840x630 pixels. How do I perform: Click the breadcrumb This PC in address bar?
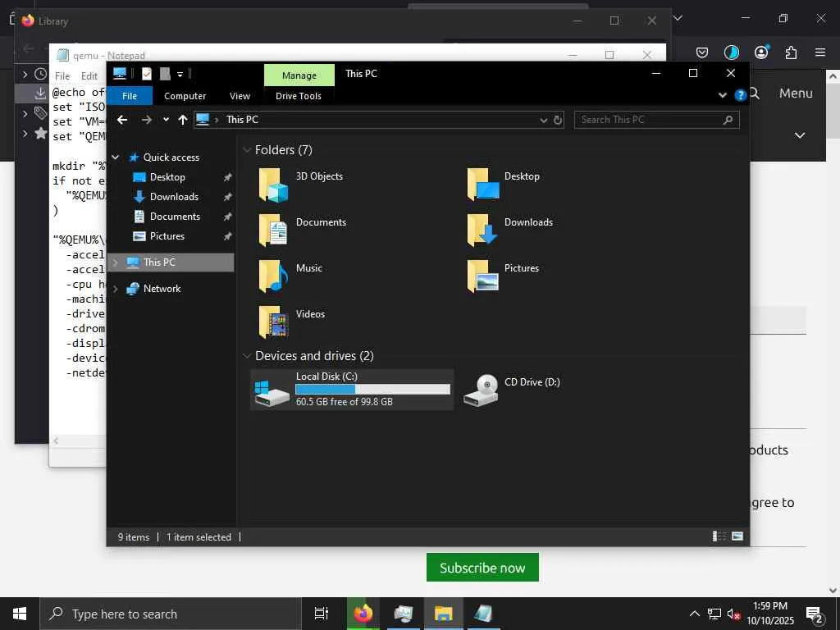pyautogui.click(x=242, y=120)
